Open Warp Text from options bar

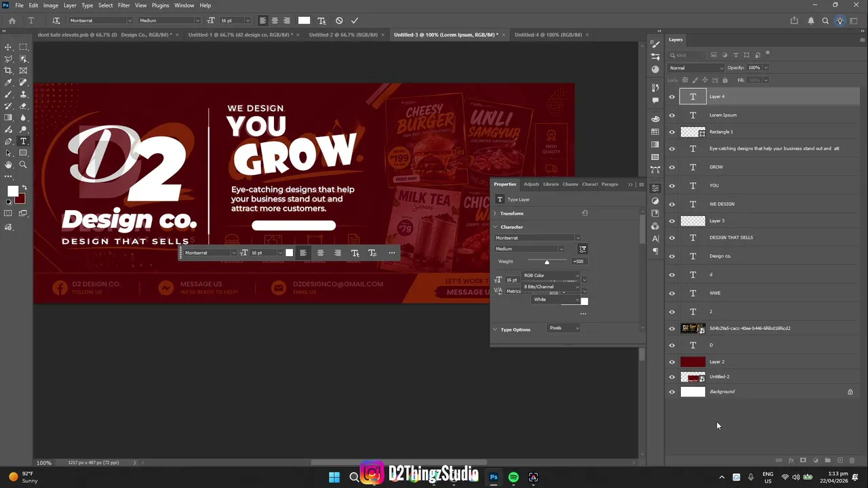321,20
